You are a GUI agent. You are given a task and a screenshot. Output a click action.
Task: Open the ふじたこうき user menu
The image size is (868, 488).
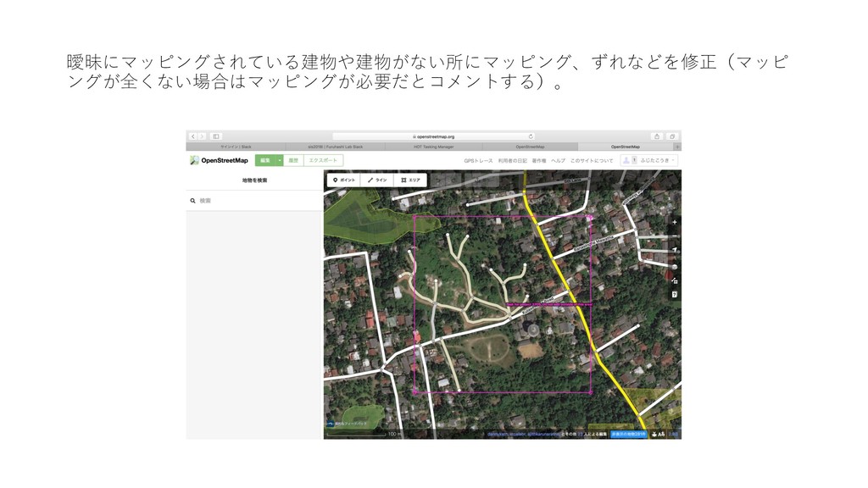[x=657, y=160]
